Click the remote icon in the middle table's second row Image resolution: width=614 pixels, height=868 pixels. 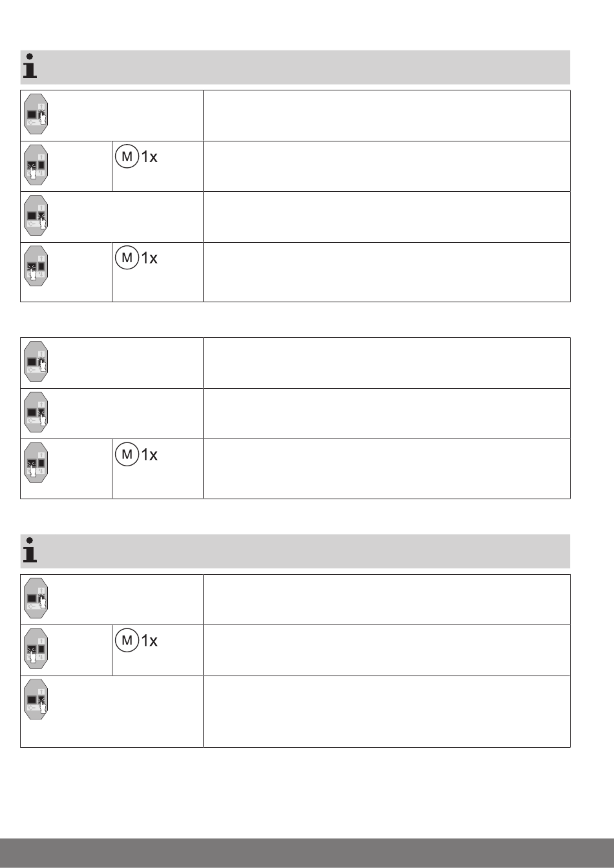37,412
